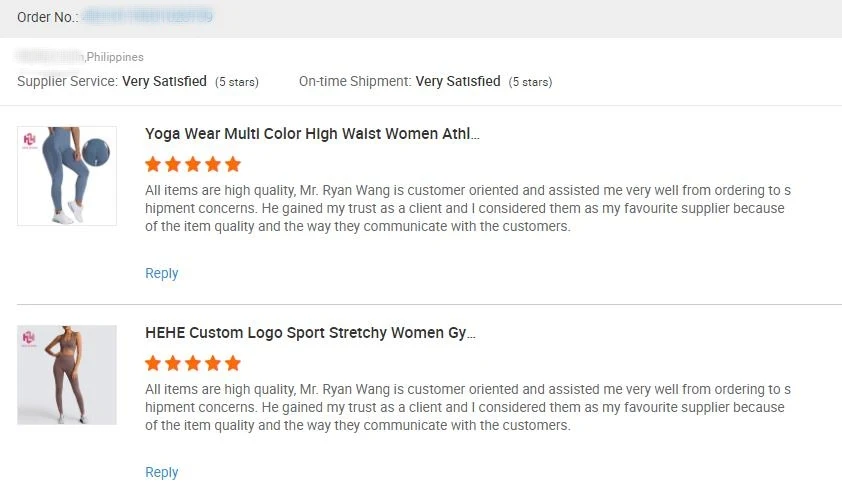Click brand logo on HEHE sport set thumbnail
This screenshot has width=842, height=494.
point(29,338)
